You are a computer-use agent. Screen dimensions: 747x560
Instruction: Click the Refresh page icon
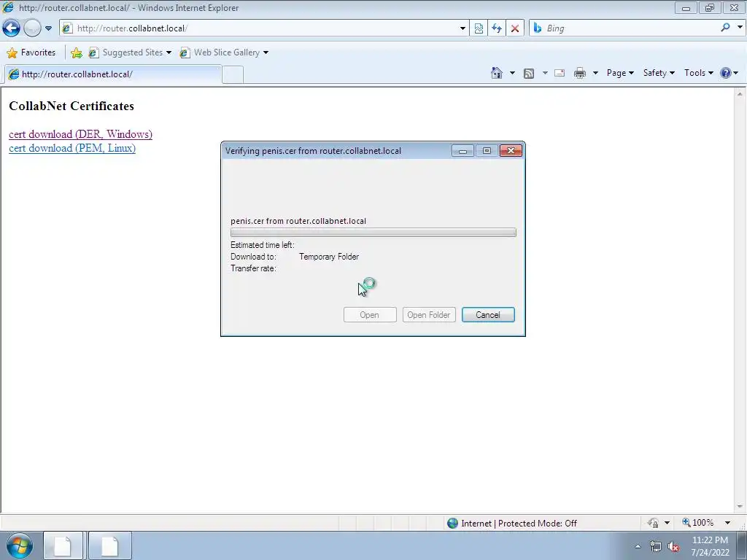[496, 28]
